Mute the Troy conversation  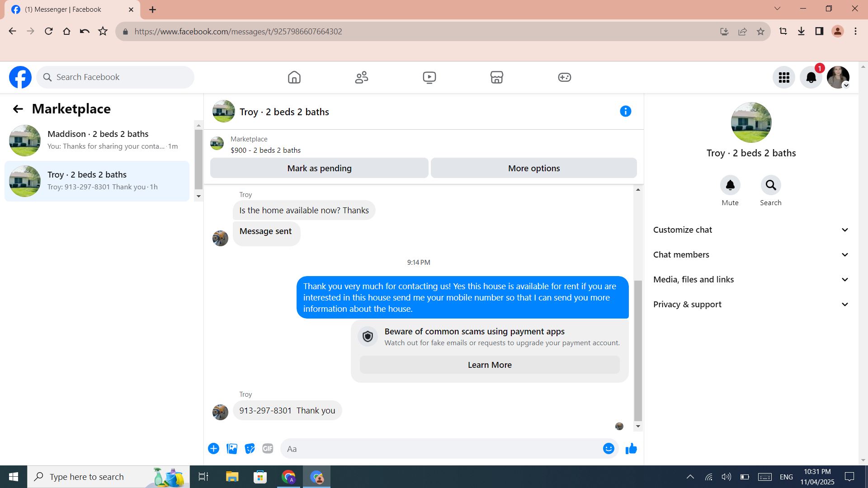click(730, 185)
